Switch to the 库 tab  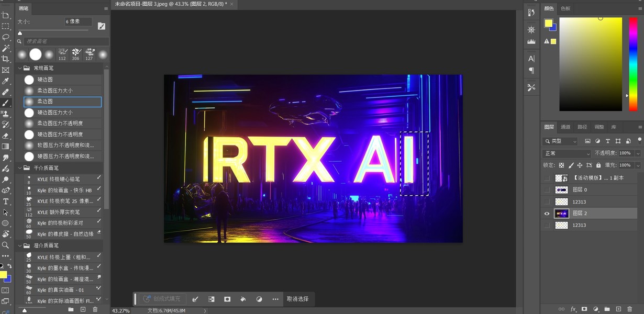(614, 127)
